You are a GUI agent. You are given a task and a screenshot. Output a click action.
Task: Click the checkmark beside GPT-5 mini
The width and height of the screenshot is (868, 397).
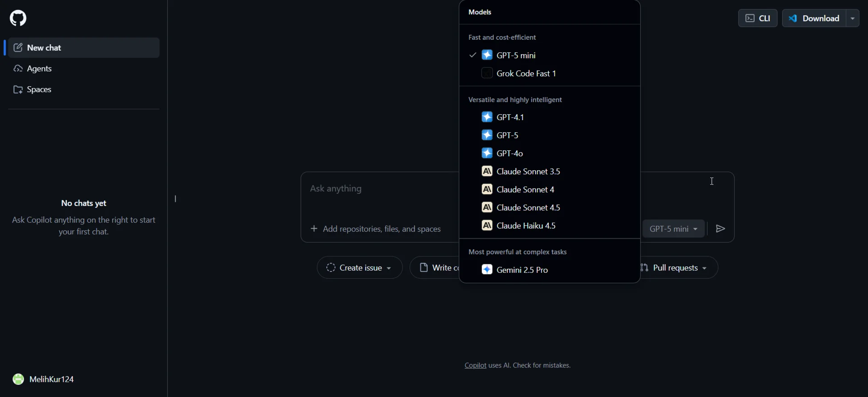tap(472, 55)
